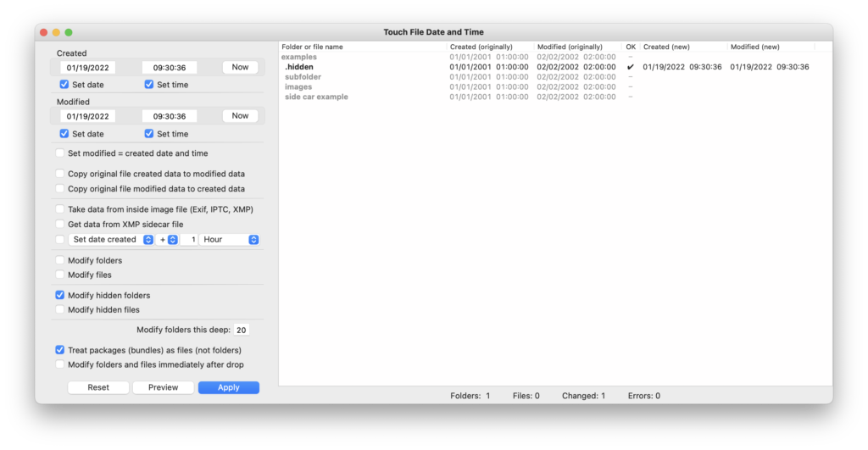Select the subfolder row

555,77
